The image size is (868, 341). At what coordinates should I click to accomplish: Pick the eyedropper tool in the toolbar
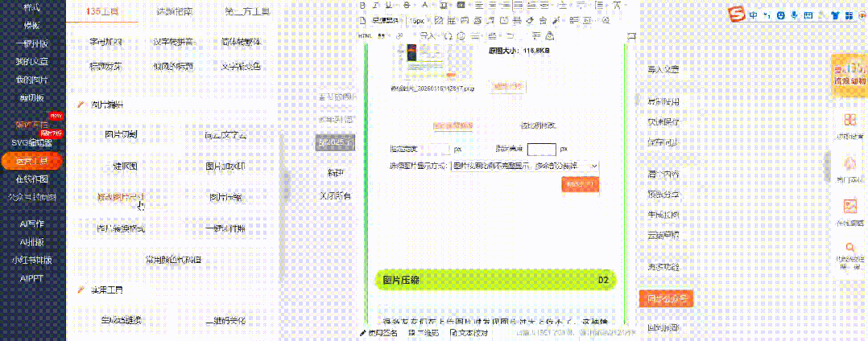point(556,21)
